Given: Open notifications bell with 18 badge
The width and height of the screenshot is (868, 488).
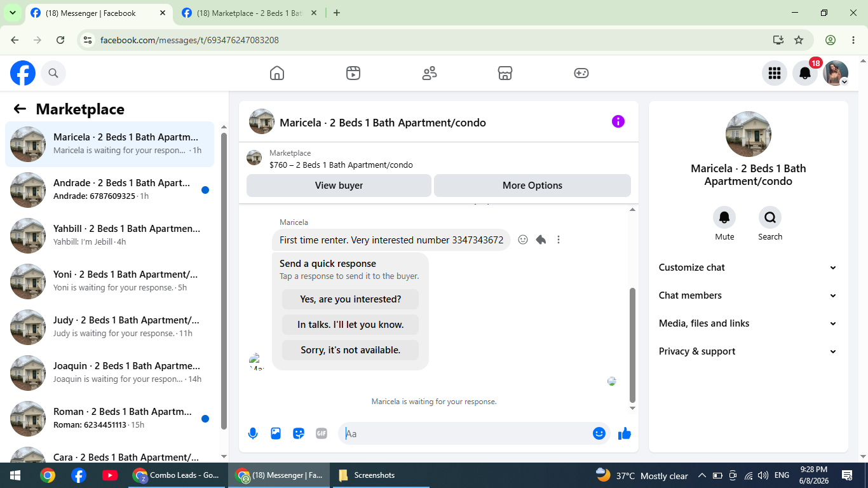Looking at the screenshot, I should (805, 73).
